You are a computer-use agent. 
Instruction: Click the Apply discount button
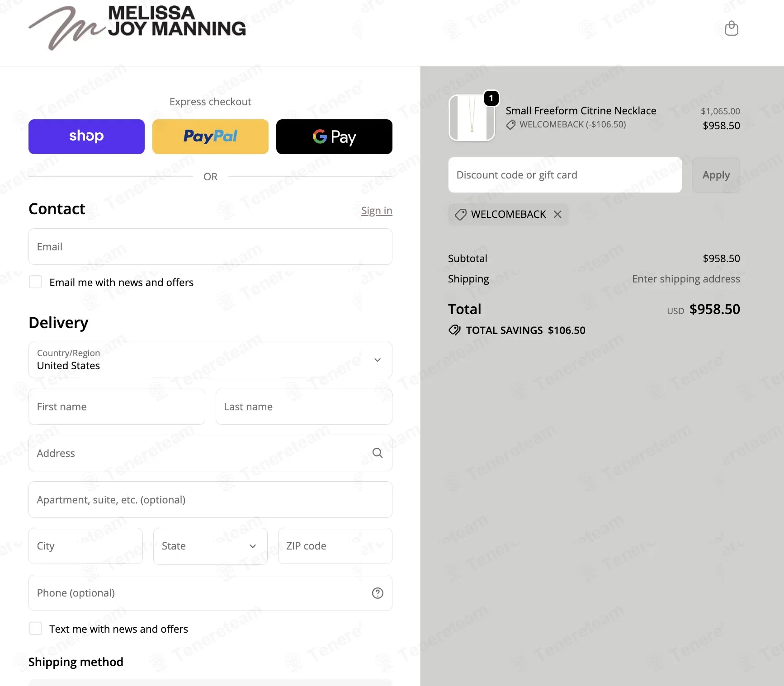716,175
